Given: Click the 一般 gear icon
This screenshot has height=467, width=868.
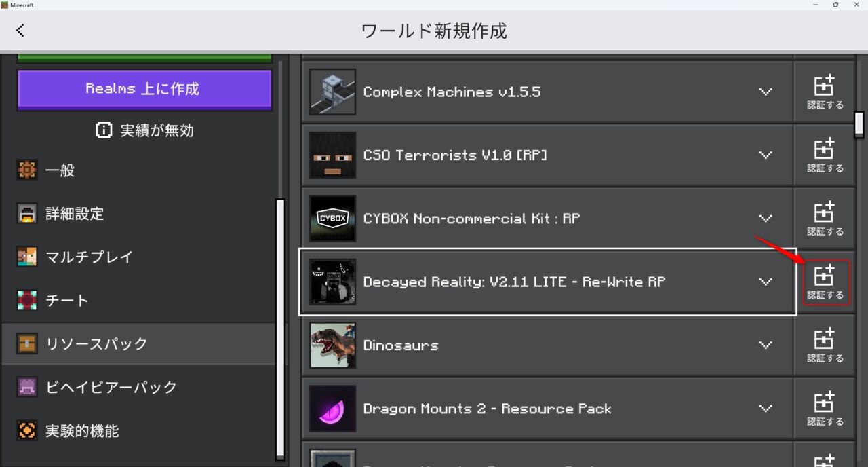Looking at the screenshot, I should [27, 170].
